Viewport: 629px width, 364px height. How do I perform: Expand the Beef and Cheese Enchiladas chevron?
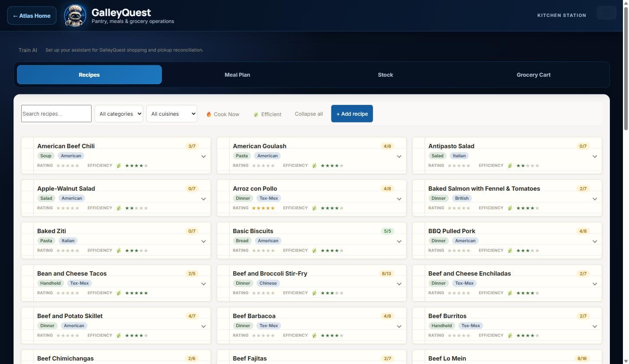pos(595,284)
